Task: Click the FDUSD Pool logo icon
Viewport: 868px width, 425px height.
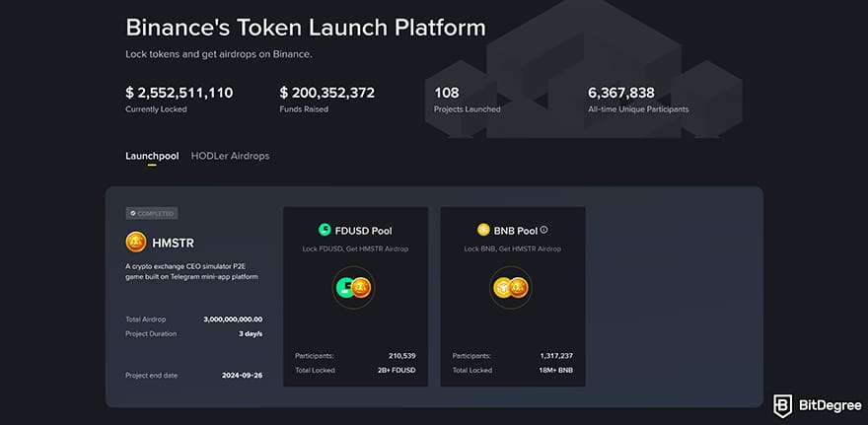Action: [325, 230]
